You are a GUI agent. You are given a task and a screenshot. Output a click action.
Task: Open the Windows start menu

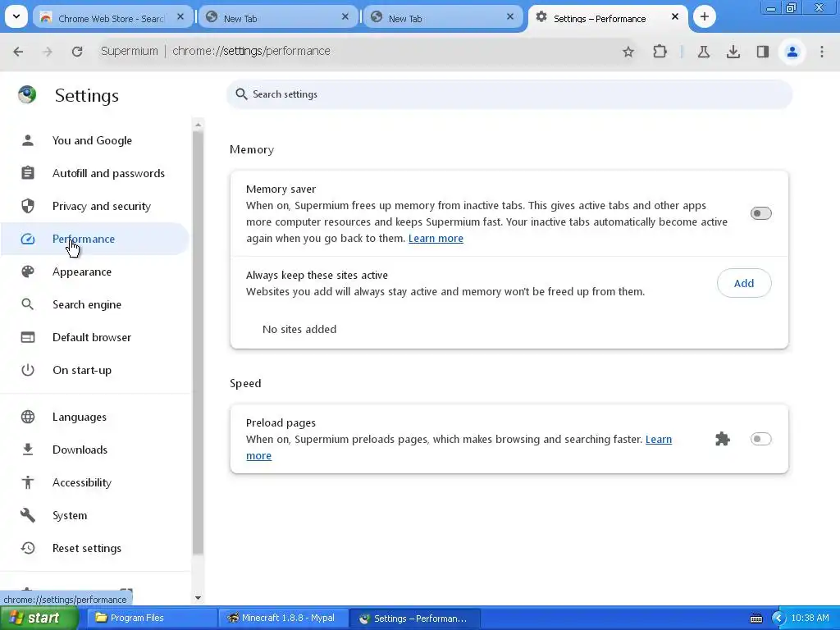(39, 619)
